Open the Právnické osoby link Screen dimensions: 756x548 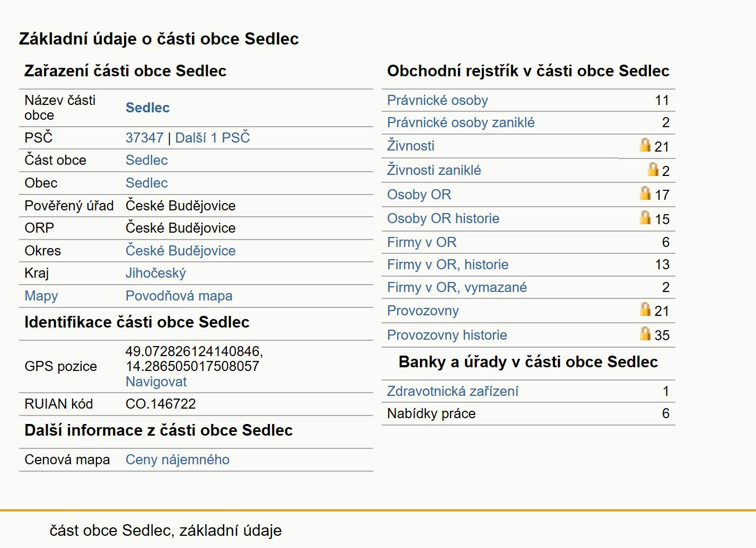pos(437,100)
